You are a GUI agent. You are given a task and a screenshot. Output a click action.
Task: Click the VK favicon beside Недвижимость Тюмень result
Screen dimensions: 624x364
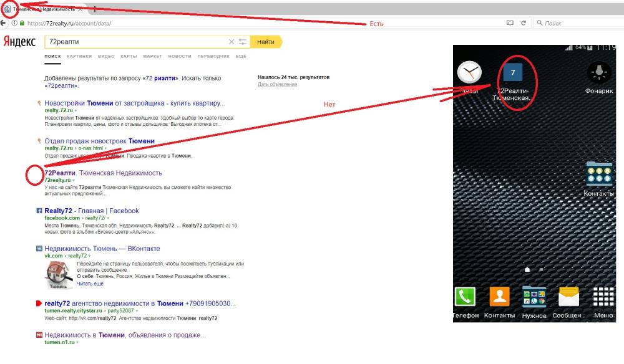click(39, 249)
